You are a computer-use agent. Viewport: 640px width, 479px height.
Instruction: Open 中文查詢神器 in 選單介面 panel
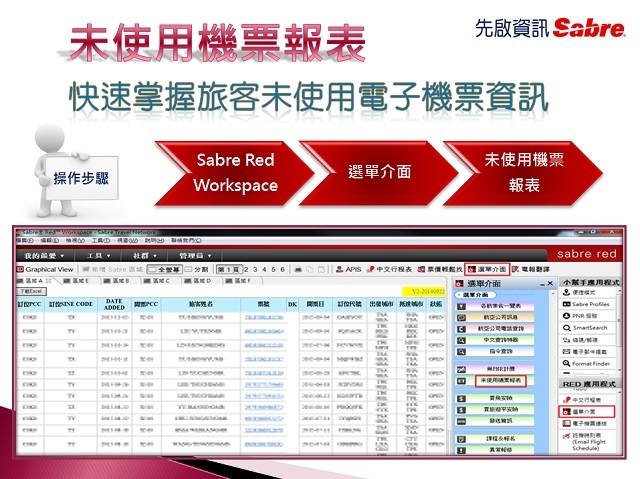(495, 340)
